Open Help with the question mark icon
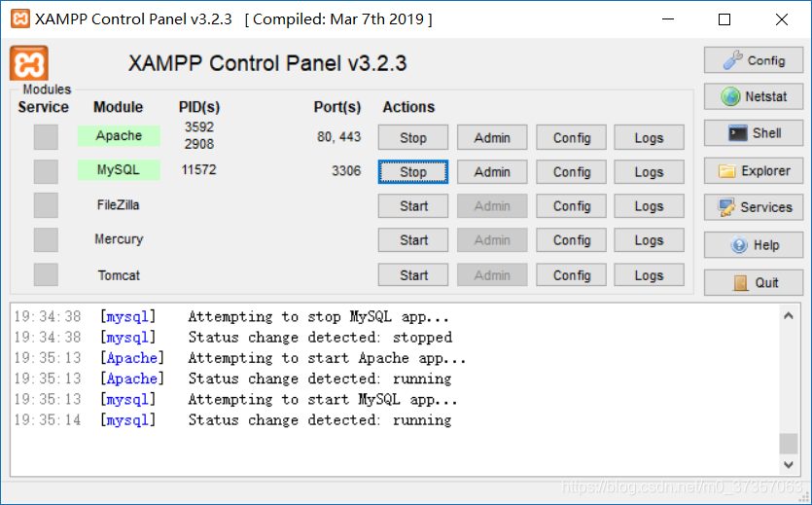This screenshot has width=812, height=505. (754, 245)
